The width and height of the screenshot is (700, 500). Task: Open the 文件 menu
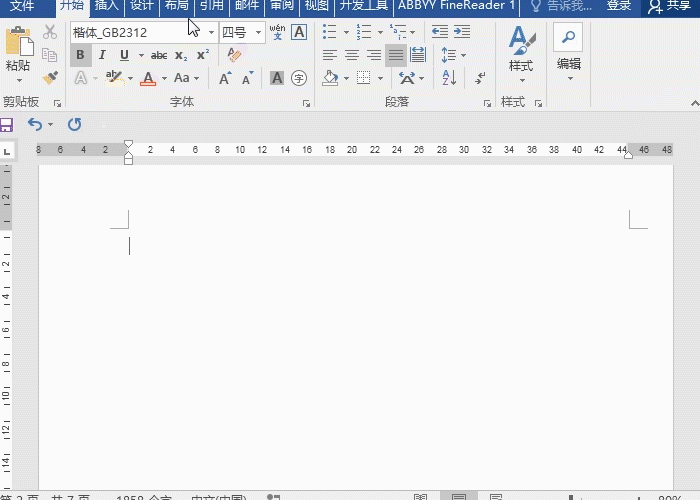[x=22, y=6]
